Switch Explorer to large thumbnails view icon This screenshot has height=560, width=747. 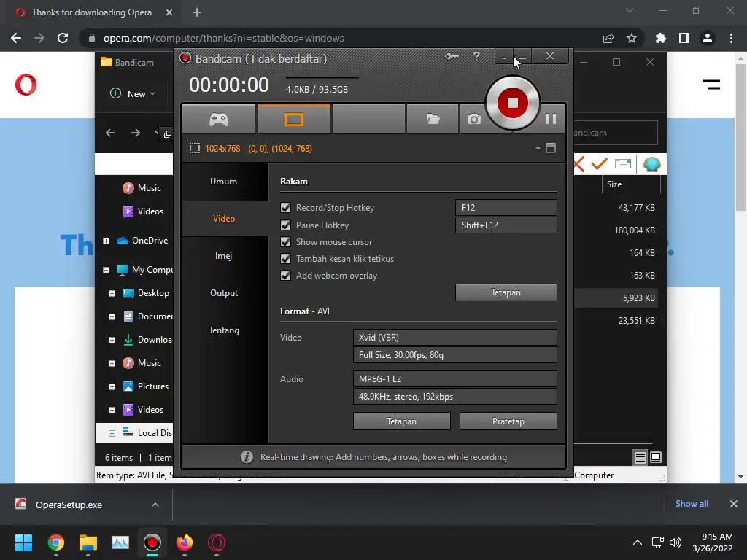656,457
